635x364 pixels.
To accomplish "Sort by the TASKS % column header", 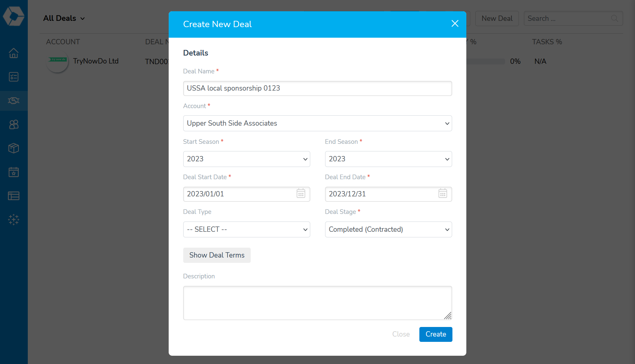I will [547, 42].
